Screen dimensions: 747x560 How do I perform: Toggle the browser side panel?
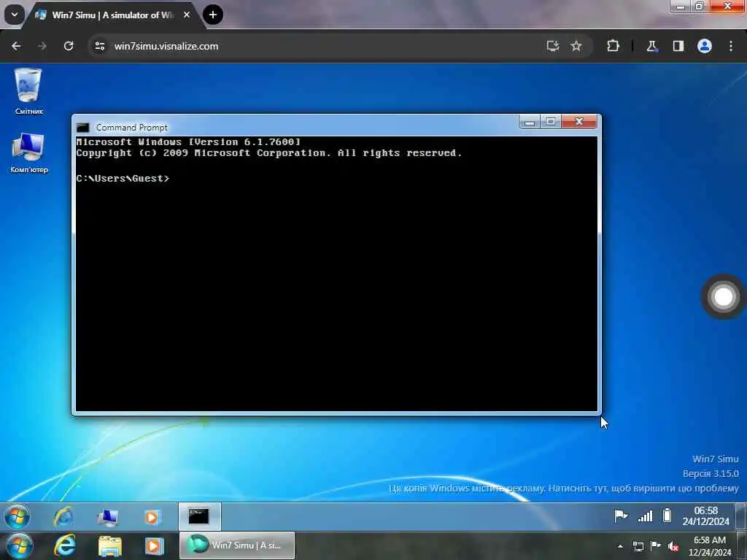point(678,46)
